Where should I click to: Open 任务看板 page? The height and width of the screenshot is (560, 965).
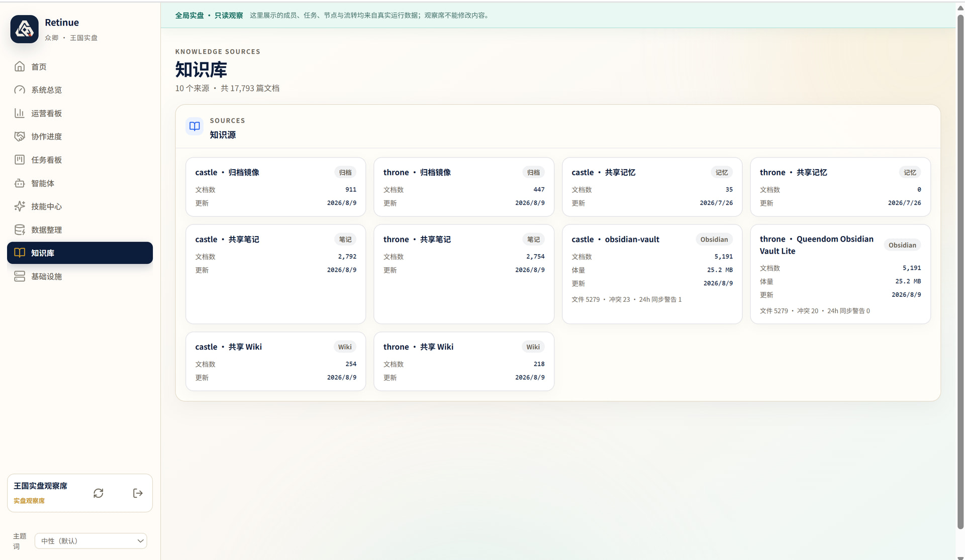80,160
